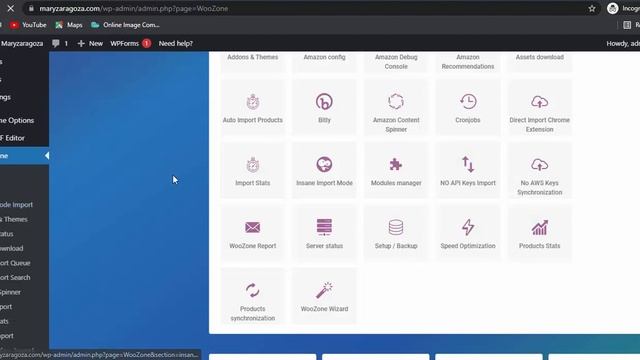
Task: Open the Products Stats module
Action: [540, 233]
